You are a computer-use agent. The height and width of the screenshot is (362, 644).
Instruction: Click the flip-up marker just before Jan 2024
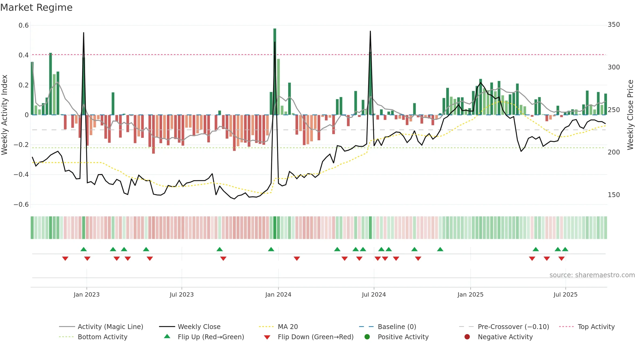point(271,249)
